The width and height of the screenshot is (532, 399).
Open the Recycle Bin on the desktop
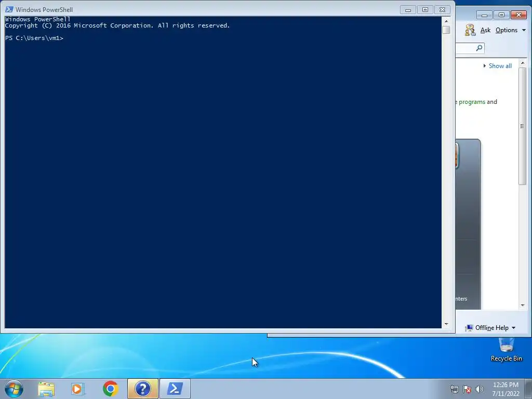[506, 350]
